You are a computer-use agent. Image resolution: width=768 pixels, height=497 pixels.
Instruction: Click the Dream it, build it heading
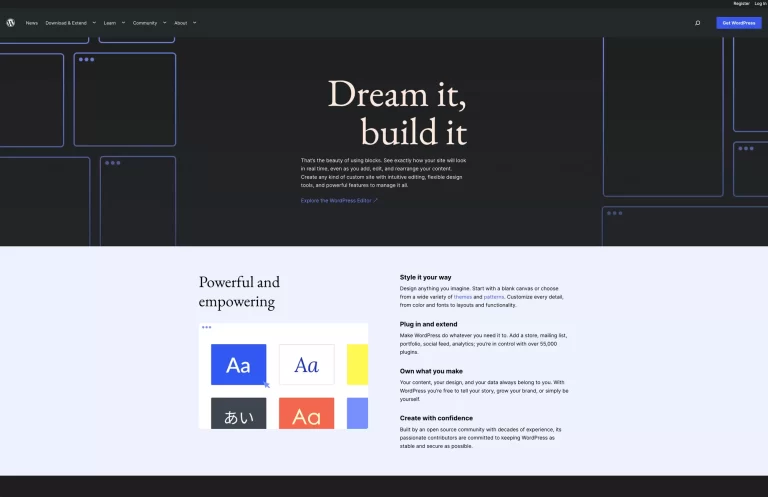[397, 113]
